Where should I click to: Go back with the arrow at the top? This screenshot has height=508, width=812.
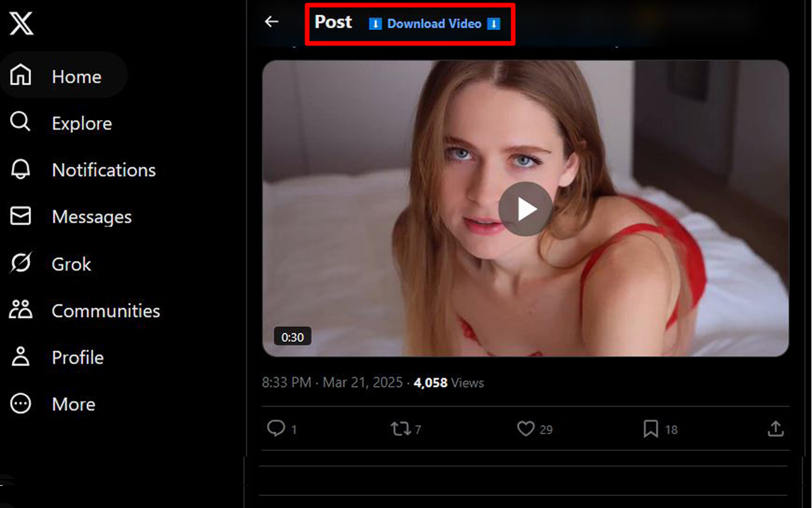[x=272, y=22]
